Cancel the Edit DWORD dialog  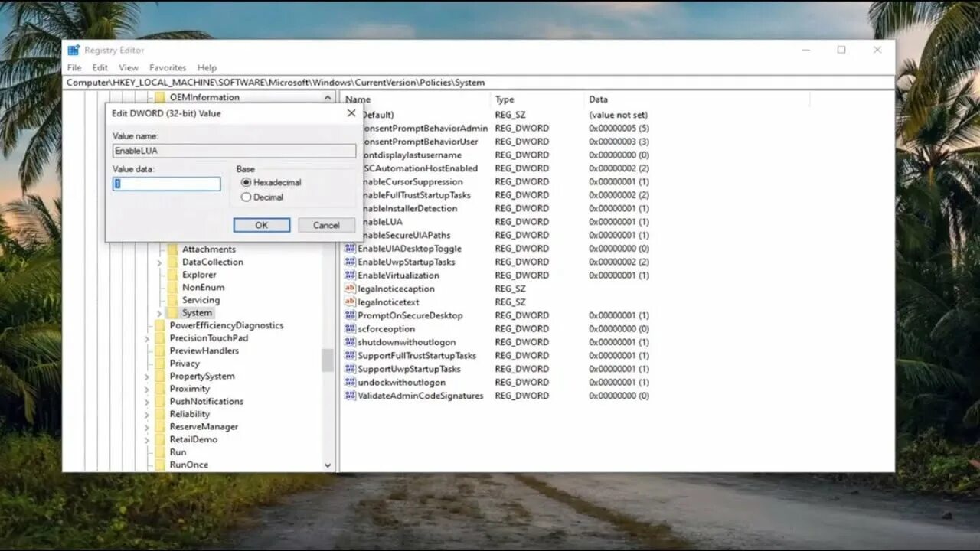pos(326,225)
